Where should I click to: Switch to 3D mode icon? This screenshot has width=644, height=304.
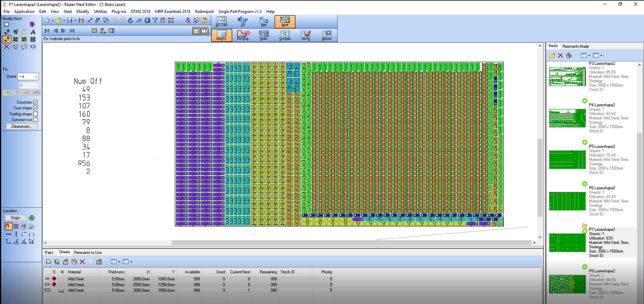click(242, 21)
